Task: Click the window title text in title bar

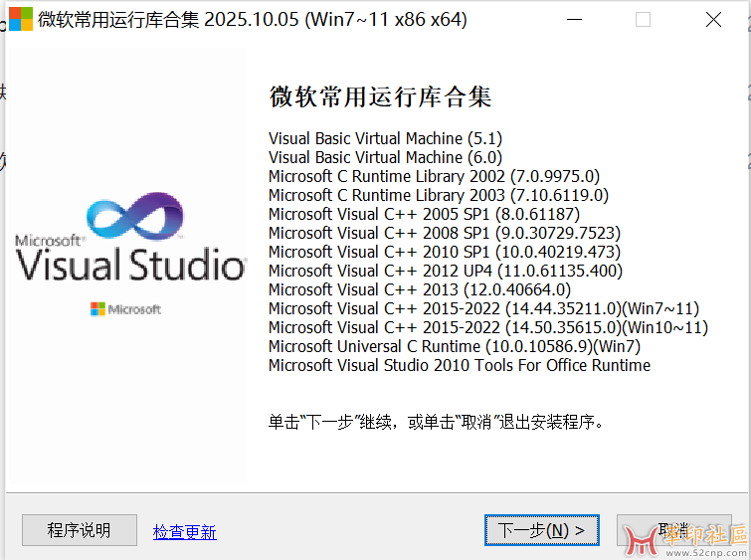Action: click(252, 20)
